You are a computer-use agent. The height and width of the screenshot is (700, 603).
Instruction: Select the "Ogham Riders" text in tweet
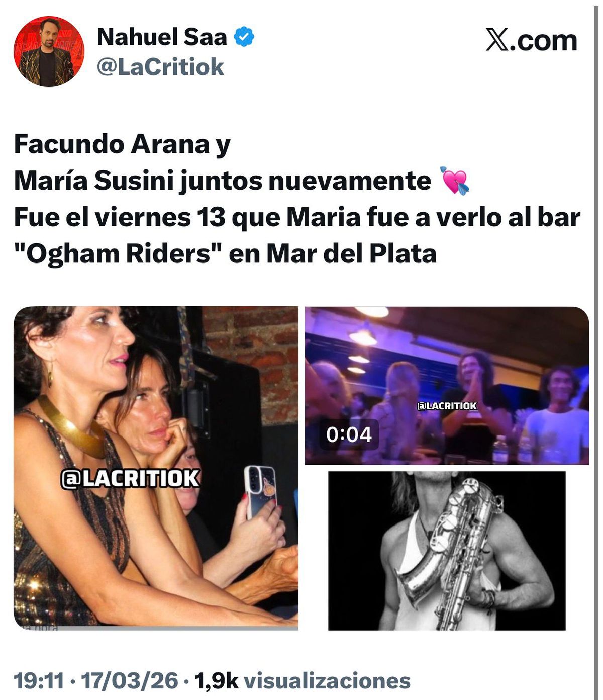pyautogui.click(x=118, y=254)
